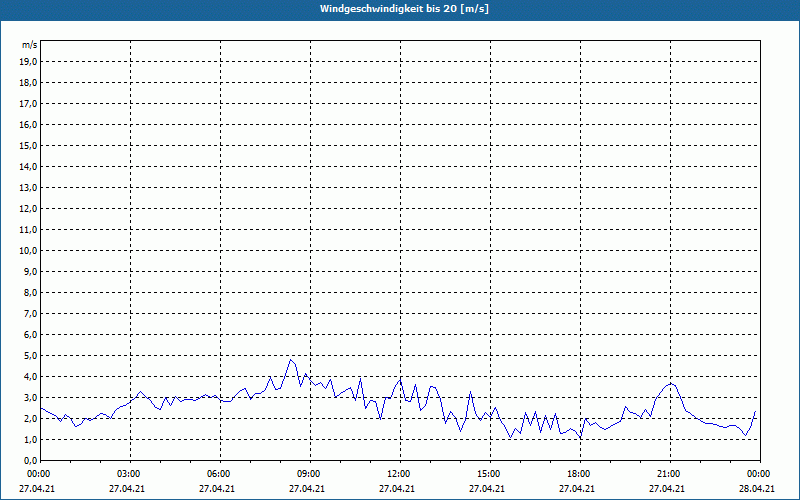
Task: Click the 0,0 y-axis label
Action: tap(31, 460)
